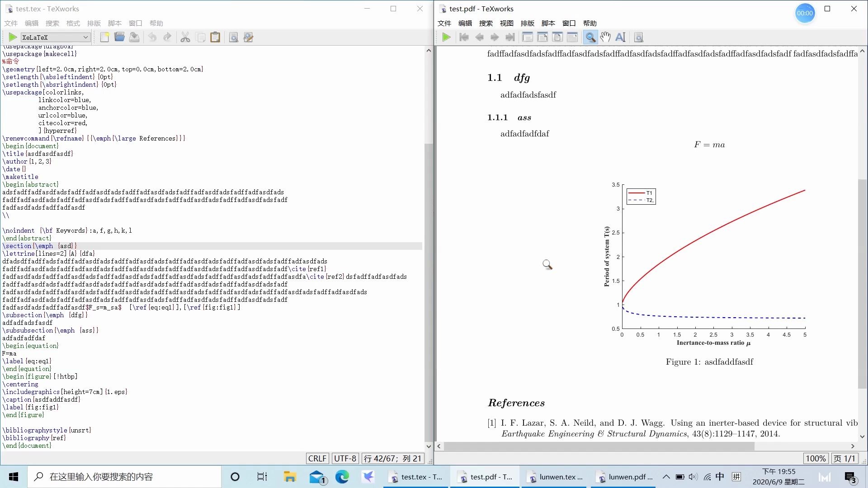Toggle the Magnify tool in PDF toolbar
Screen dimensions: 868x488
[x=590, y=38]
